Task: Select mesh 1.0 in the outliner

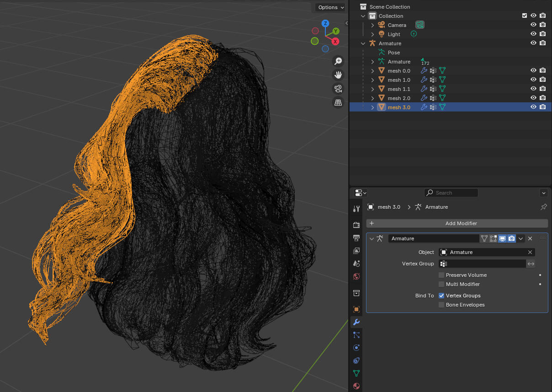Action: pos(398,79)
